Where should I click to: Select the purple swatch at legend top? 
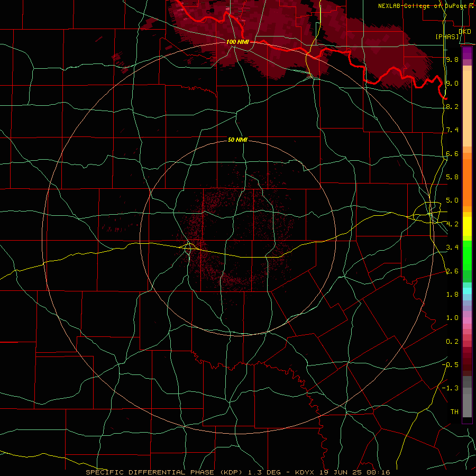tap(467, 53)
